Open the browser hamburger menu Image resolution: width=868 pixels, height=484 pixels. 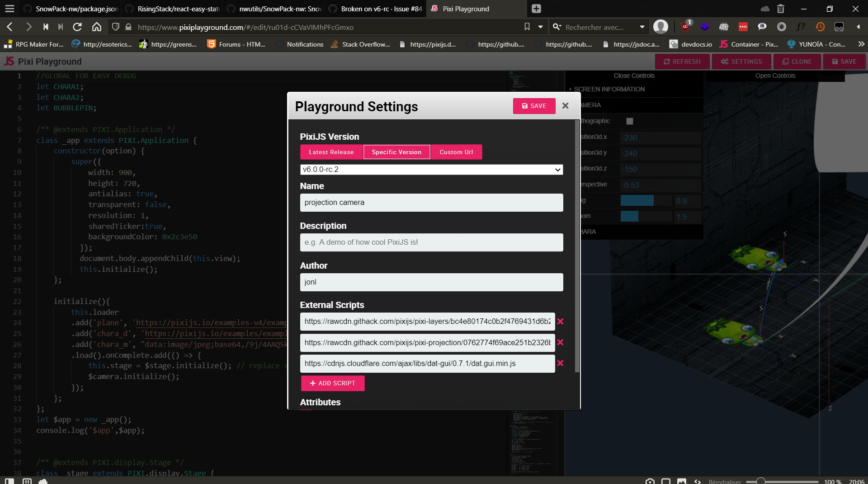coord(9,9)
